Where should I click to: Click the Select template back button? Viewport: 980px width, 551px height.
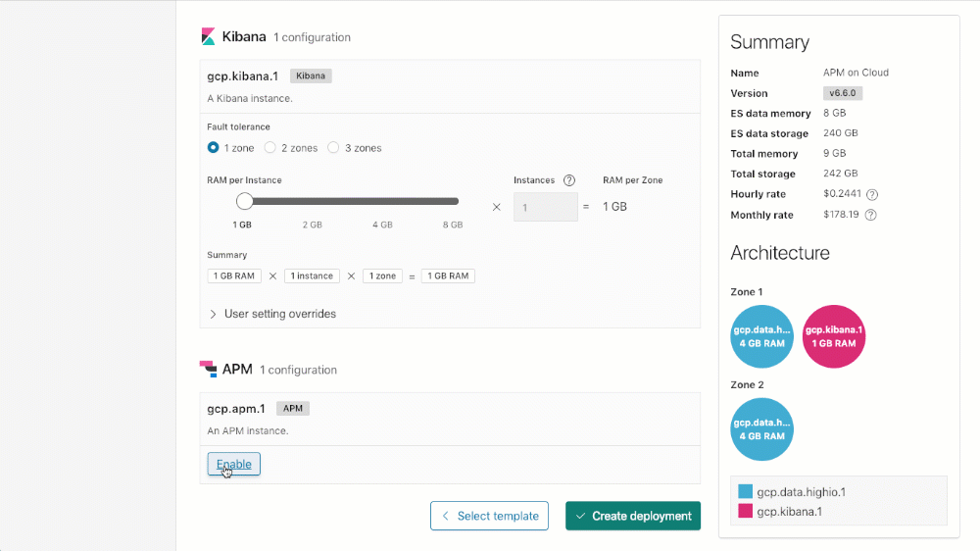point(489,516)
